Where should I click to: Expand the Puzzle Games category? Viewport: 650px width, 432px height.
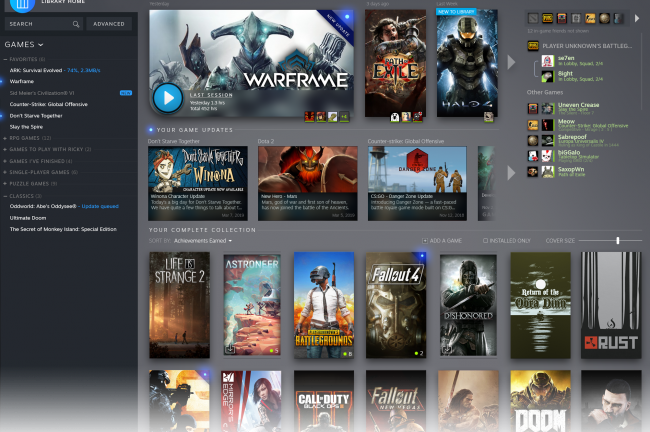coord(5,184)
